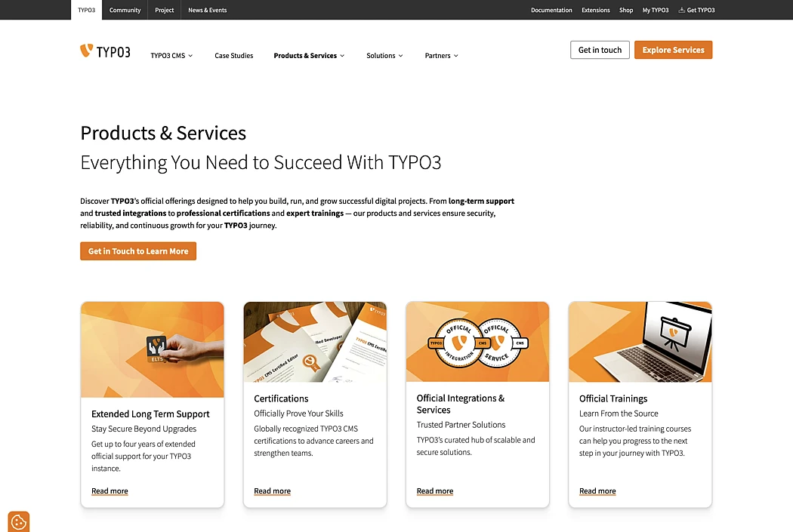Click the Official Integrations badges image

pos(477,342)
